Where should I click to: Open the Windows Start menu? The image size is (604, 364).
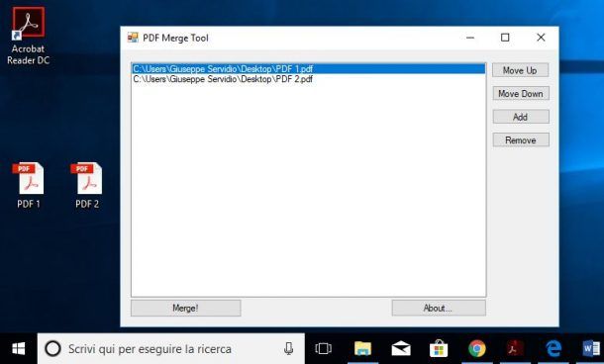19,348
